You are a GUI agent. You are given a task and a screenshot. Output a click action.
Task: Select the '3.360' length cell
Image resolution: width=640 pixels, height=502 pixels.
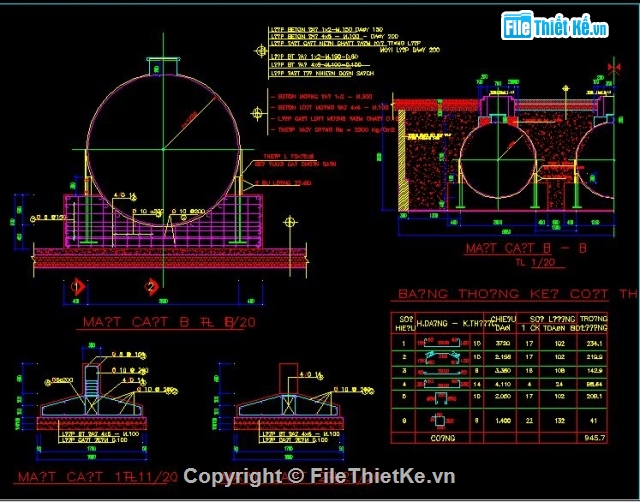pos(502,371)
